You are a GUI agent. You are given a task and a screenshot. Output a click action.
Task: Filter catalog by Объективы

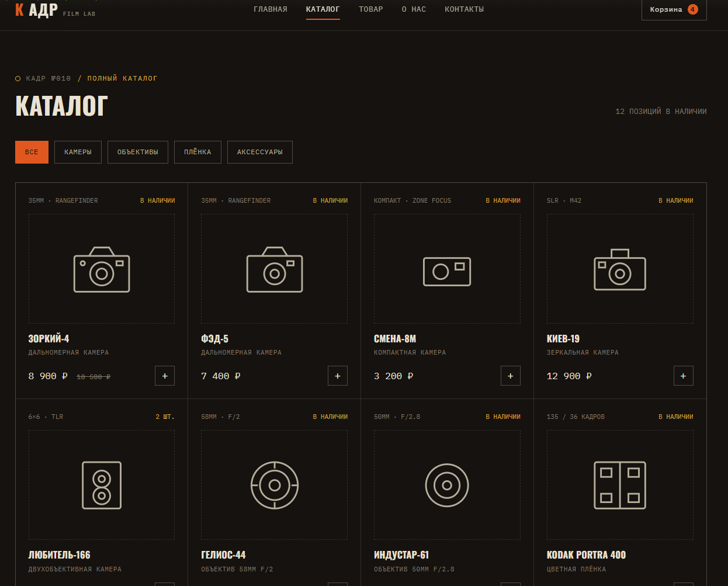tap(138, 152)
